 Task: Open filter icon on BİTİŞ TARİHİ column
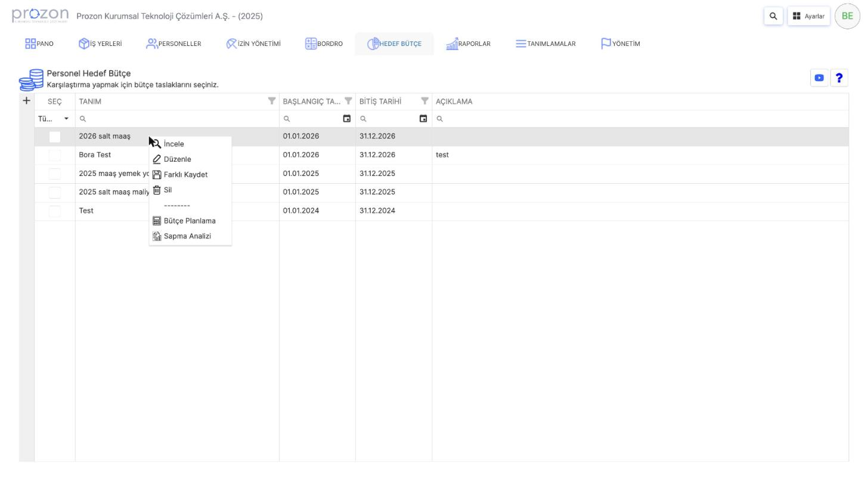424,101
